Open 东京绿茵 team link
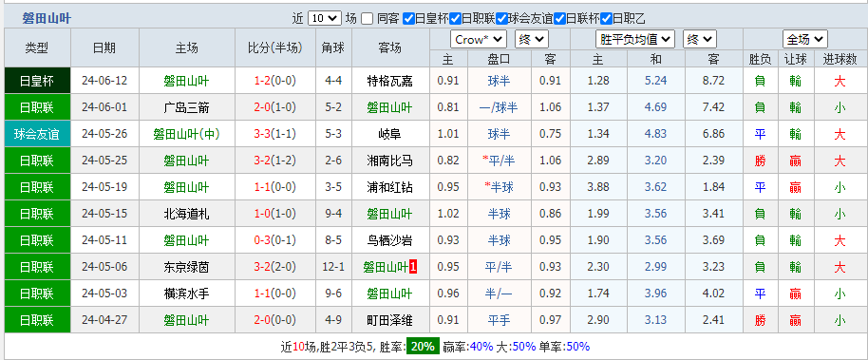Screen dimensions: 868x360 (186, 268)
